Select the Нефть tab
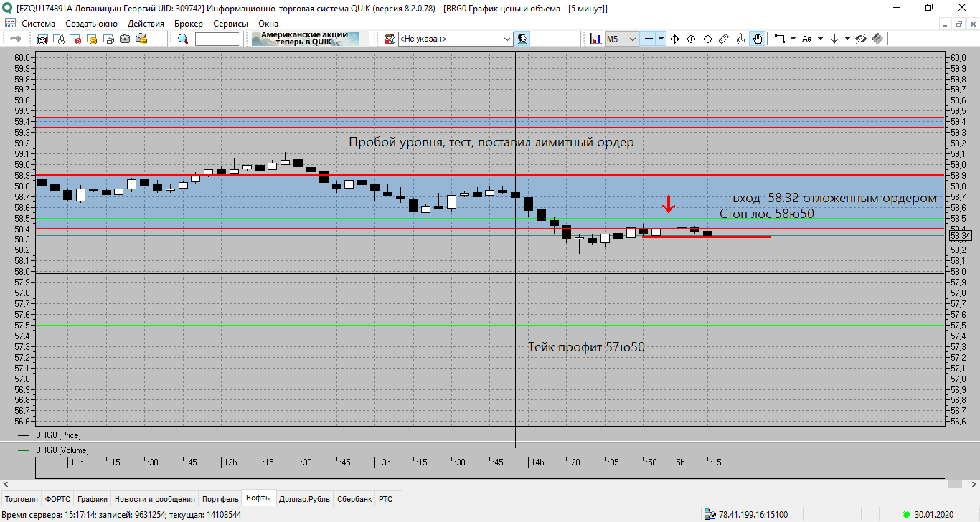 click(x=258, y=498)
